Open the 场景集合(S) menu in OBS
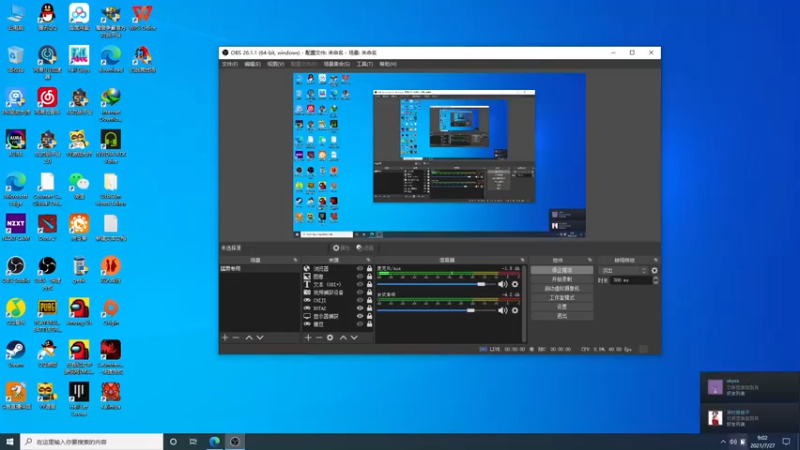 coord(337,64)
